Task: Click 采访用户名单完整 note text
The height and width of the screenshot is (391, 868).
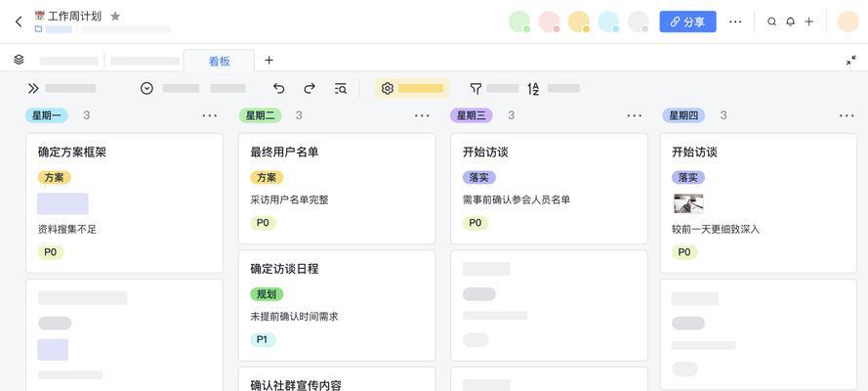Action: (290, 199)
